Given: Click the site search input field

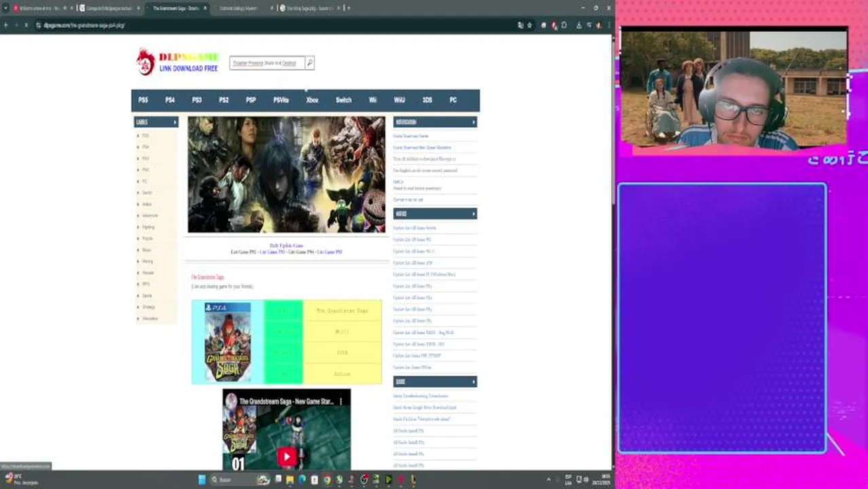Looking at the screenshot, I should pyautogui.click(x=267, y=63).
